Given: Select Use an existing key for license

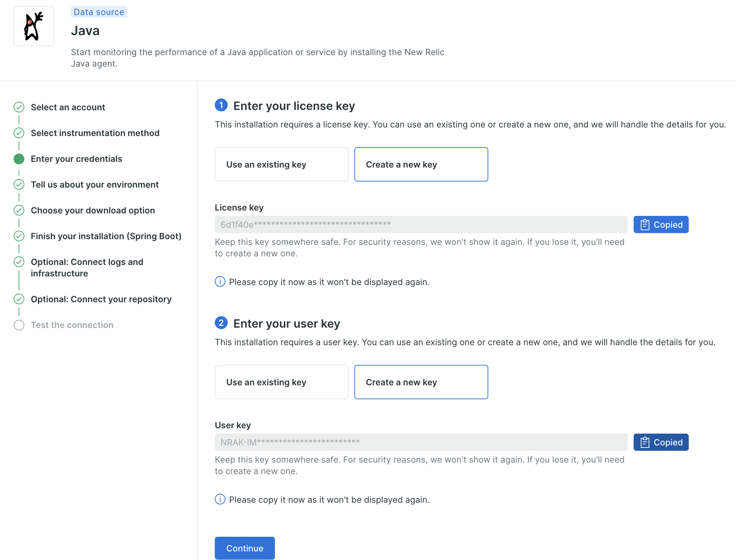Looking at the screenshot, I should (281, 164).
